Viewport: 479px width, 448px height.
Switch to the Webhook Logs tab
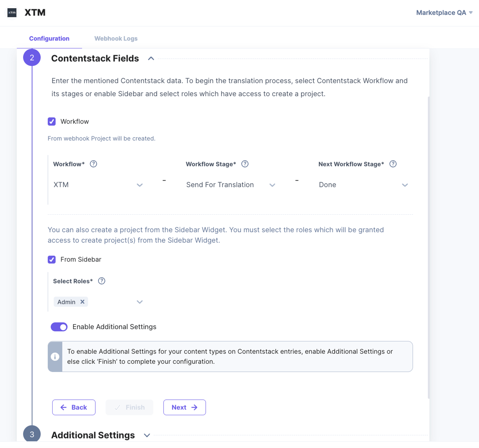116,39
